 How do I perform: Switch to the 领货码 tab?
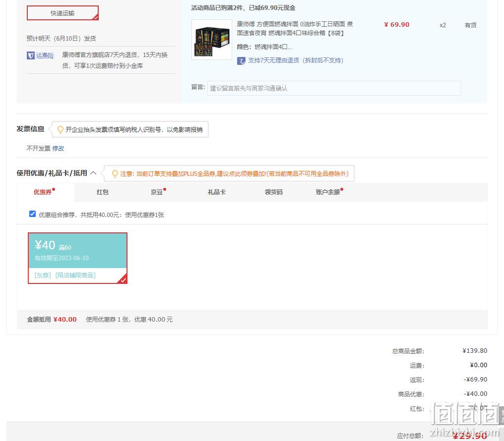pyautogui.click(x=273, y=192)
